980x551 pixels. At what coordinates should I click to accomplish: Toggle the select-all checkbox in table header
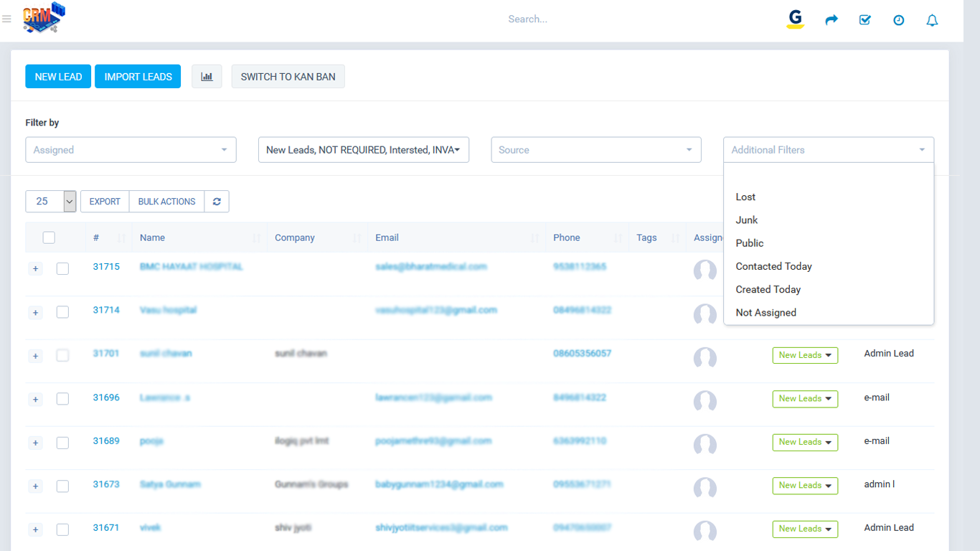pos(49,237)
